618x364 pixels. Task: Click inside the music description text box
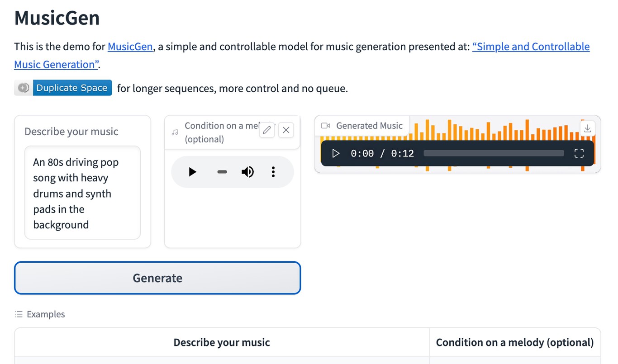pyautogui.click(x=82, y=193)
